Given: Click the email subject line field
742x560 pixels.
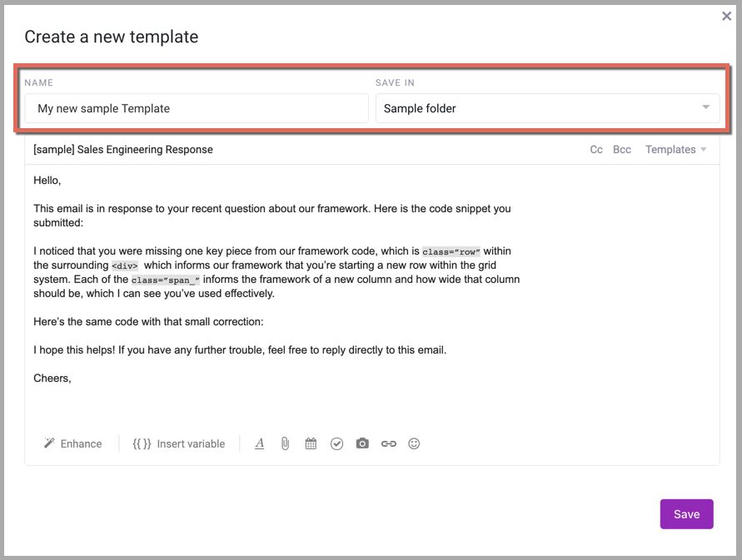Looking at the screenshot, I should point(303,150).
